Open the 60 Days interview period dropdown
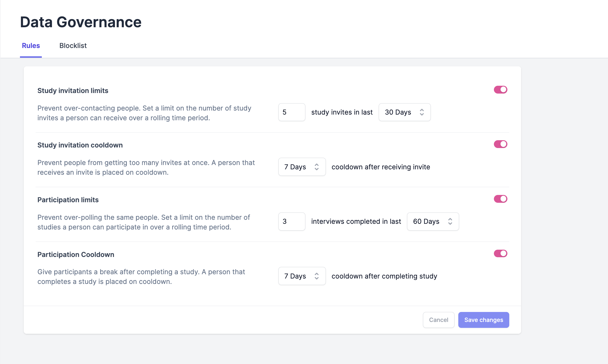 (427, 221)
